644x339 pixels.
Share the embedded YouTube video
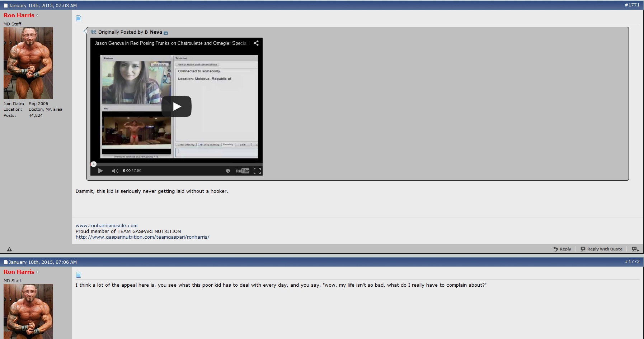256,43
